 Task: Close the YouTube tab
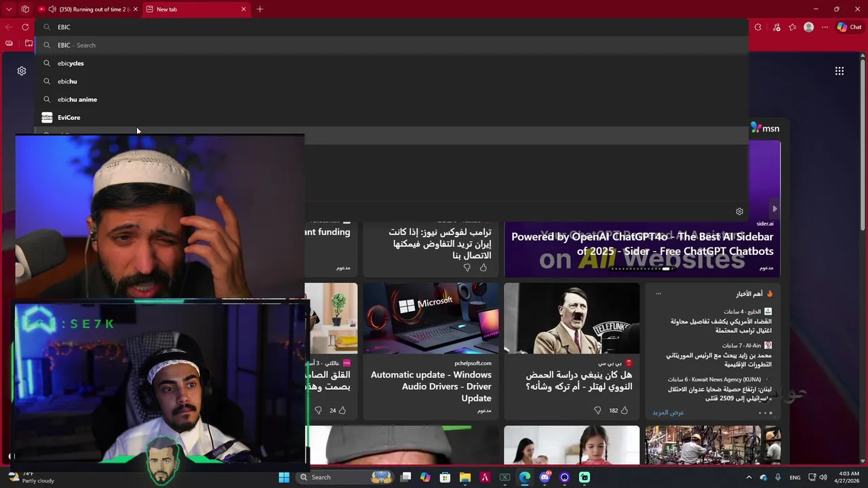coord(136,9)
